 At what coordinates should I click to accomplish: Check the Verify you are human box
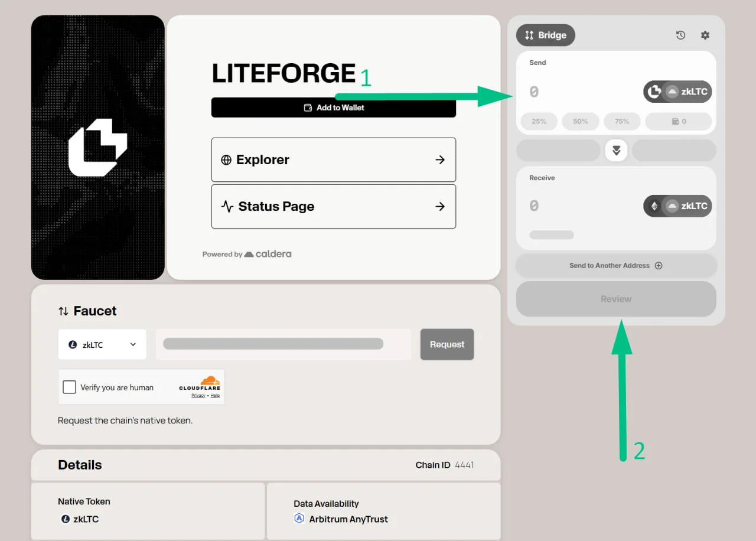[x=69, y=387]
